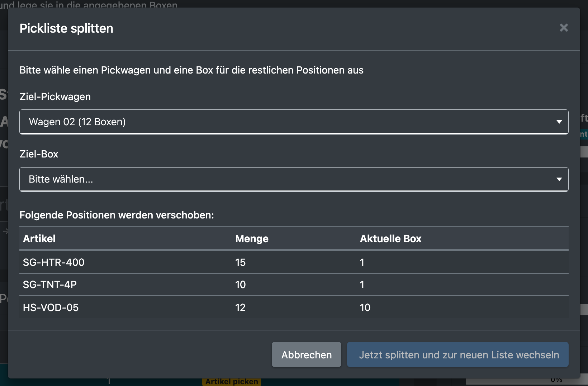Image resolution: width=588 pixels, height=386 pixels.
Task: Click the 'Bitte wähle einen Pickwagen' instruction text
Action: [191, 70]
